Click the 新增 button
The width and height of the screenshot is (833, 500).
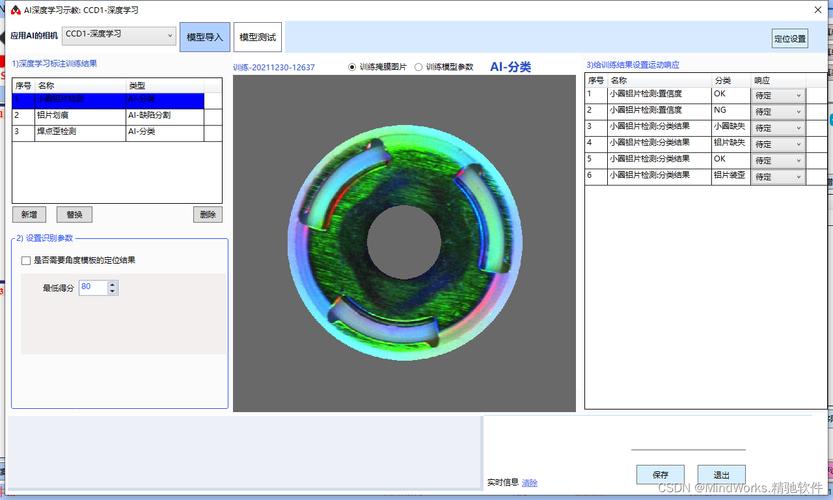pos(29,215)
